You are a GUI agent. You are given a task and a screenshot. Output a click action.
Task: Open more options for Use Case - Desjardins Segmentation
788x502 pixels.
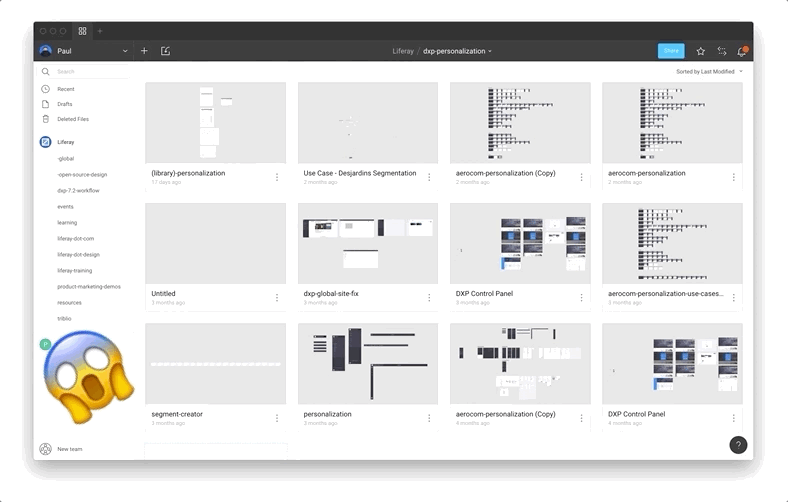[429, 177]
